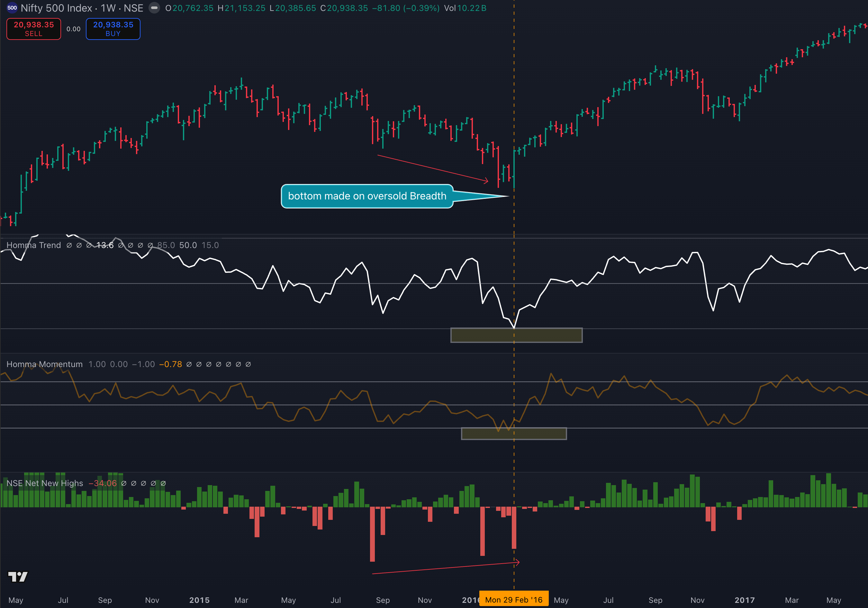Click the Homma Trend value 13.6
Image resolution: width=868 pixels, height=608 pixels.
(105, 245)
